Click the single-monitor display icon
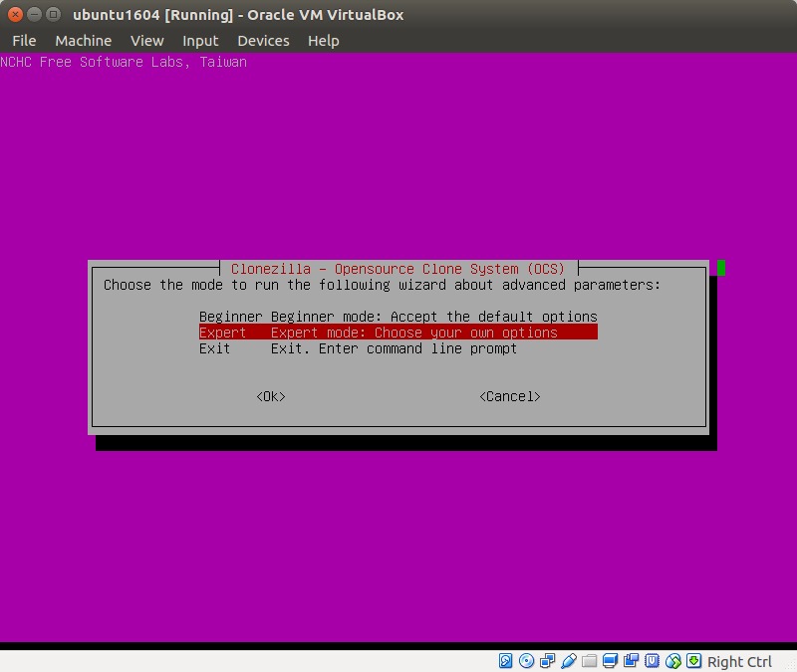797x672 pixels. [x=611, y=661]
